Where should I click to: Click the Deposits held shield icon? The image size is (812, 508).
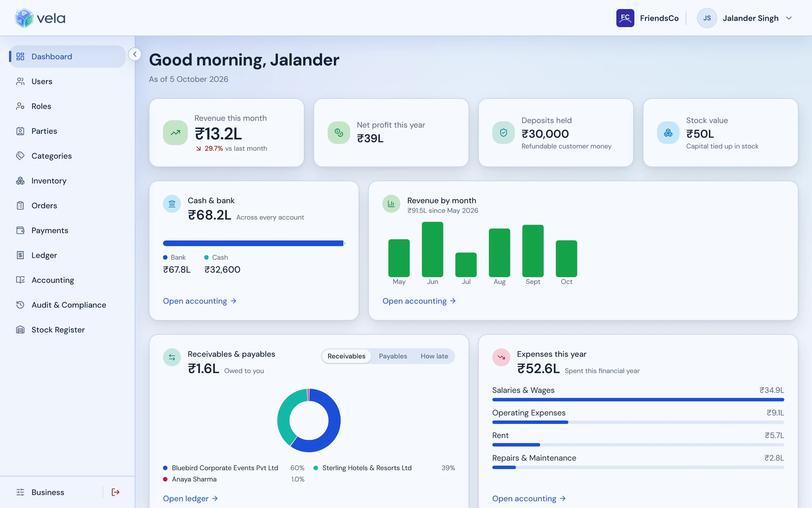503,132
